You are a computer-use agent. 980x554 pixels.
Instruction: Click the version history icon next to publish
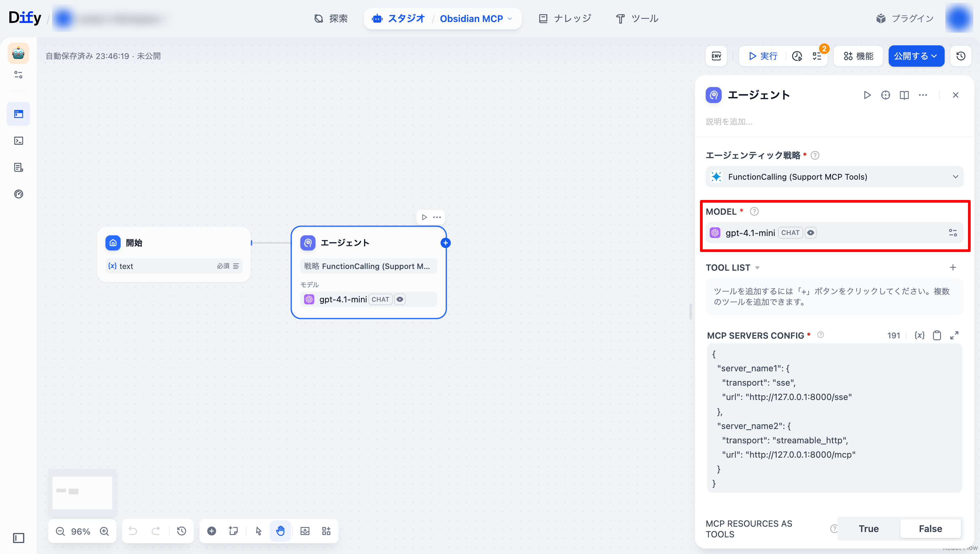pos(961,56)
